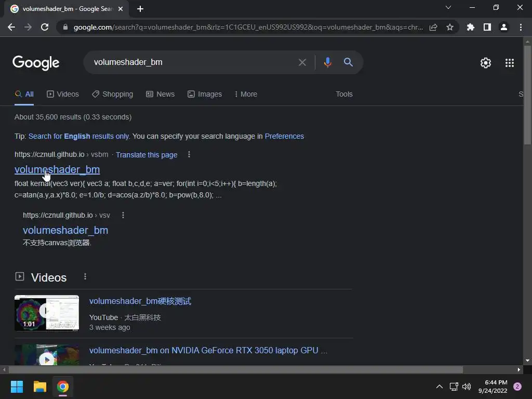Open options for cznull.github.io vsbm result
Image resolution: width=532 pixels, height=399 pixels.
[x=189, y=155]
